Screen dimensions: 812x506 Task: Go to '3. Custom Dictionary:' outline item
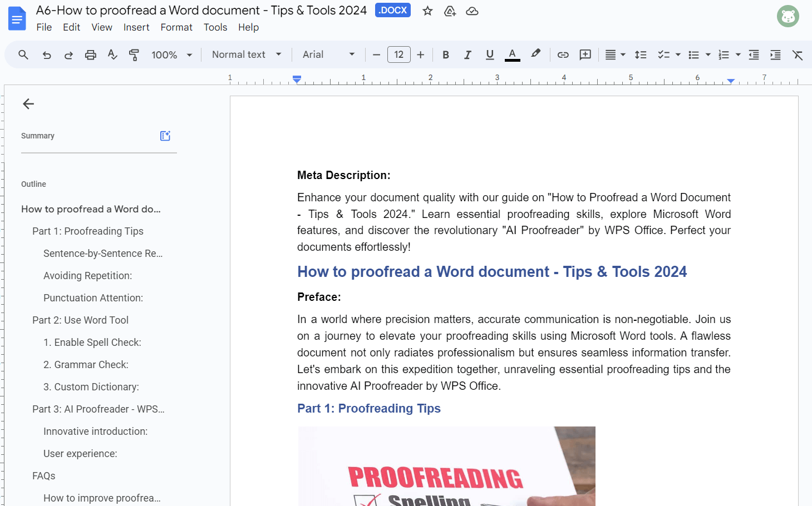[x=91, y=387]
